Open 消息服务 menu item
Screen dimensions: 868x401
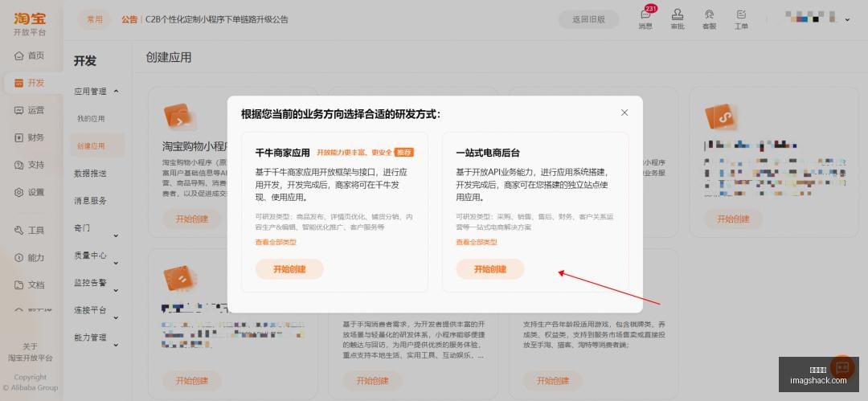point(90,201)
